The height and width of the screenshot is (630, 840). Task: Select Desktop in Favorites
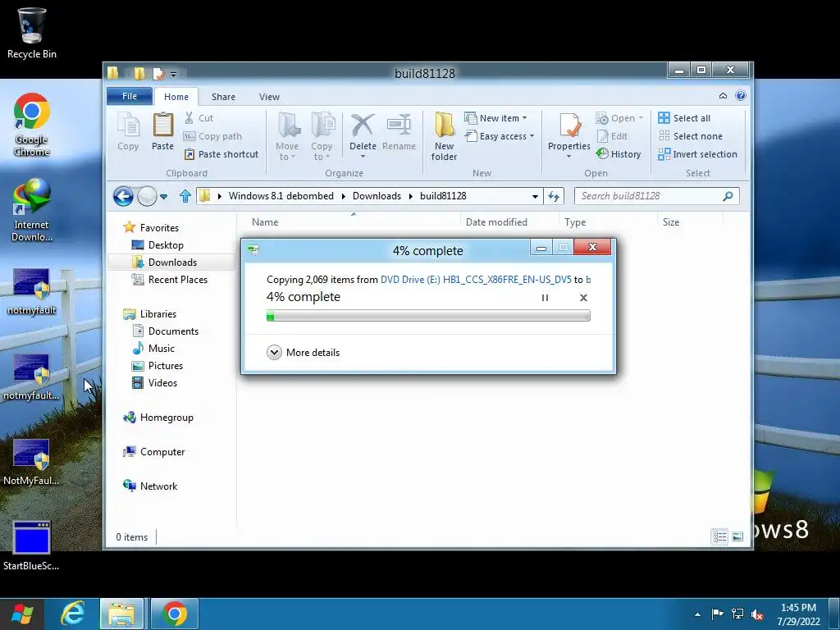[x=166, y=244]
